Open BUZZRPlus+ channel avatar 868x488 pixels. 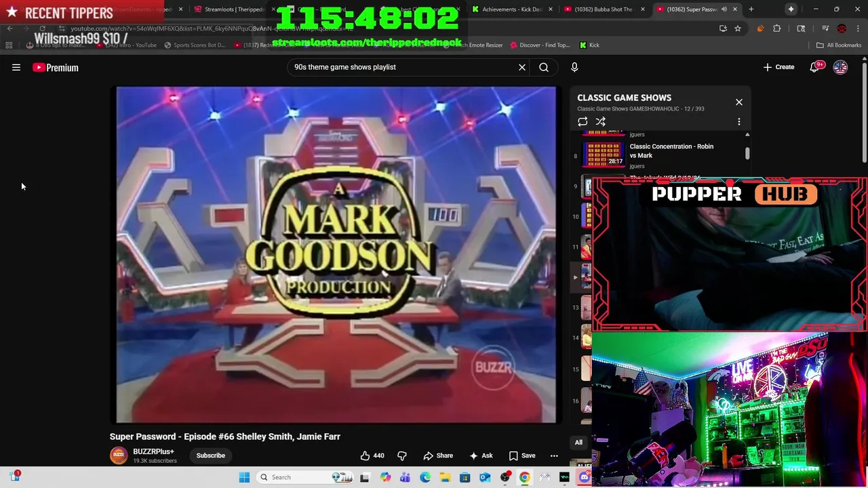[x=119, y=455]
